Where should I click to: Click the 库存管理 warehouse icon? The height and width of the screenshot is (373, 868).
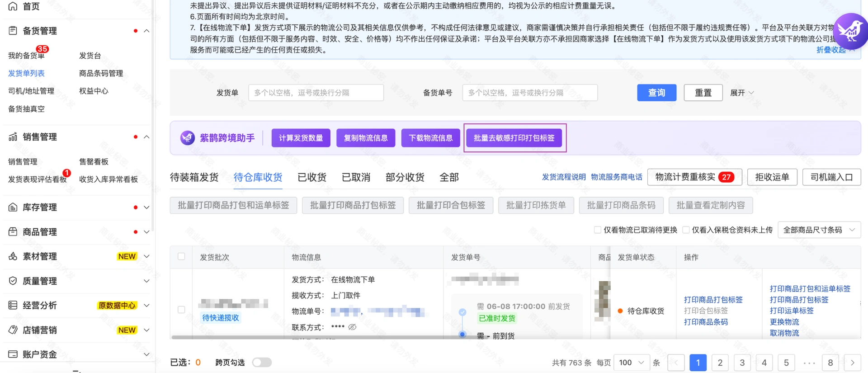tap(13, 207)
